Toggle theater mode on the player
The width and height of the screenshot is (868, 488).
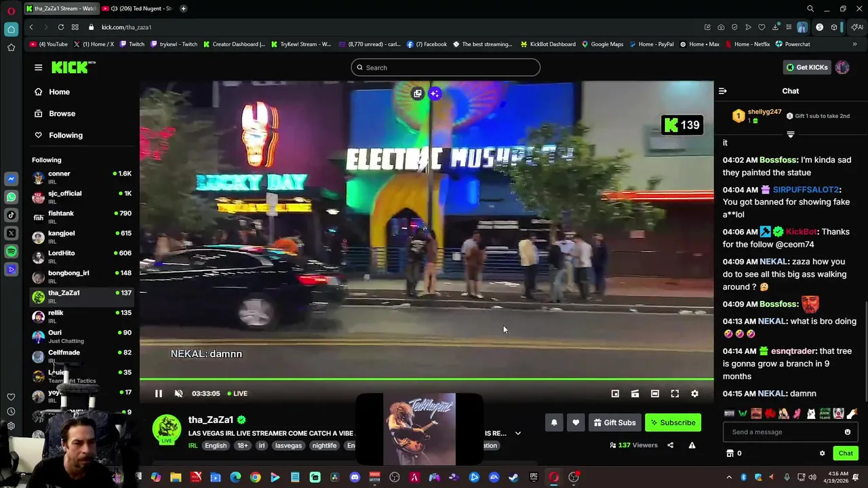pos(655,394)
